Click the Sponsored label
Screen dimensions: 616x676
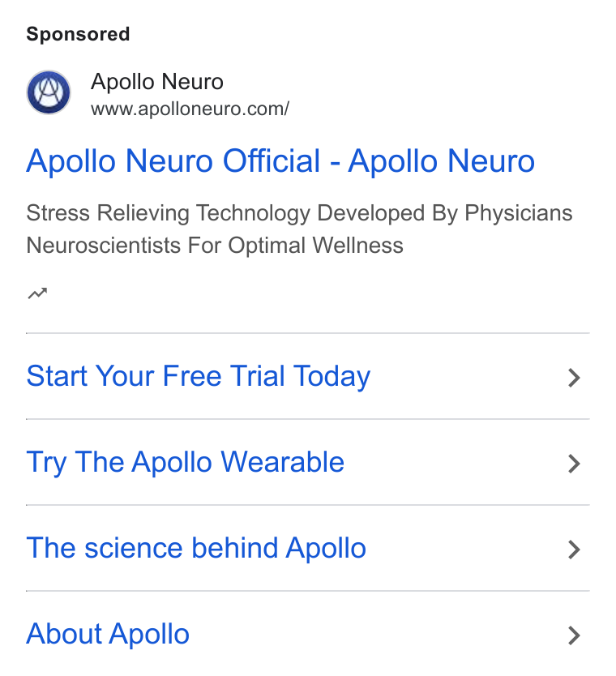[x=78, y=34]
